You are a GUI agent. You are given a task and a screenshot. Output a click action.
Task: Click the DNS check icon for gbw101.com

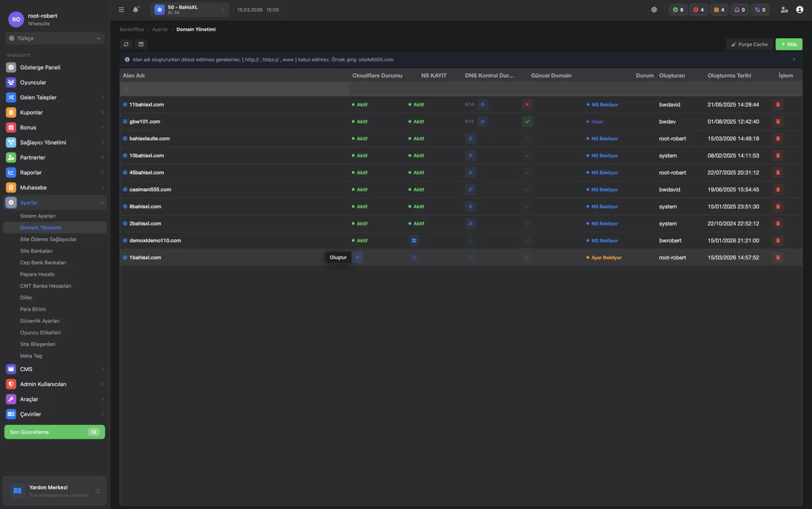(483, 121)
